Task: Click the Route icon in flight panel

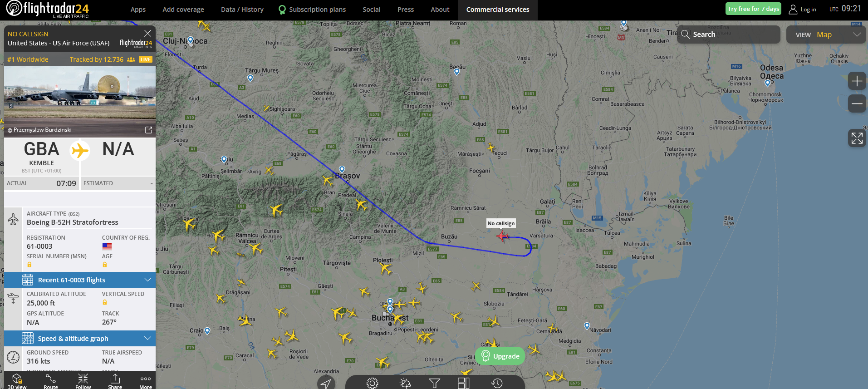Action: pos(51,381)
